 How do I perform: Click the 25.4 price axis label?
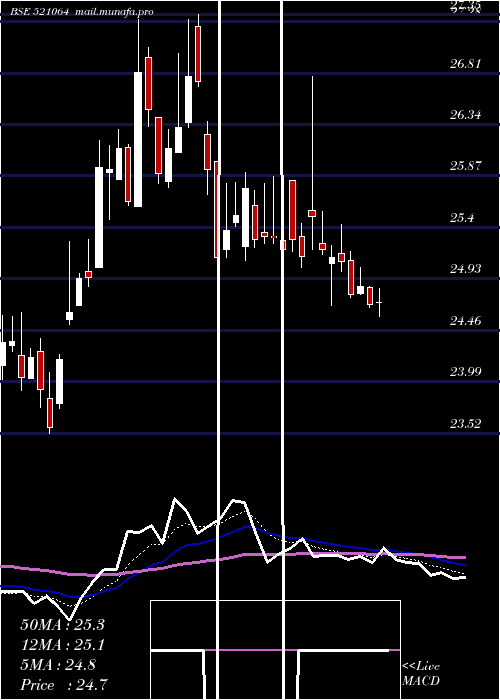point(462,218)
